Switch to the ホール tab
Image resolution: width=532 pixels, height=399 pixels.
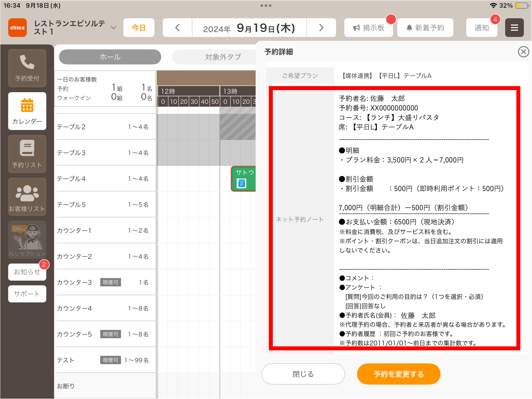point(110,57)
